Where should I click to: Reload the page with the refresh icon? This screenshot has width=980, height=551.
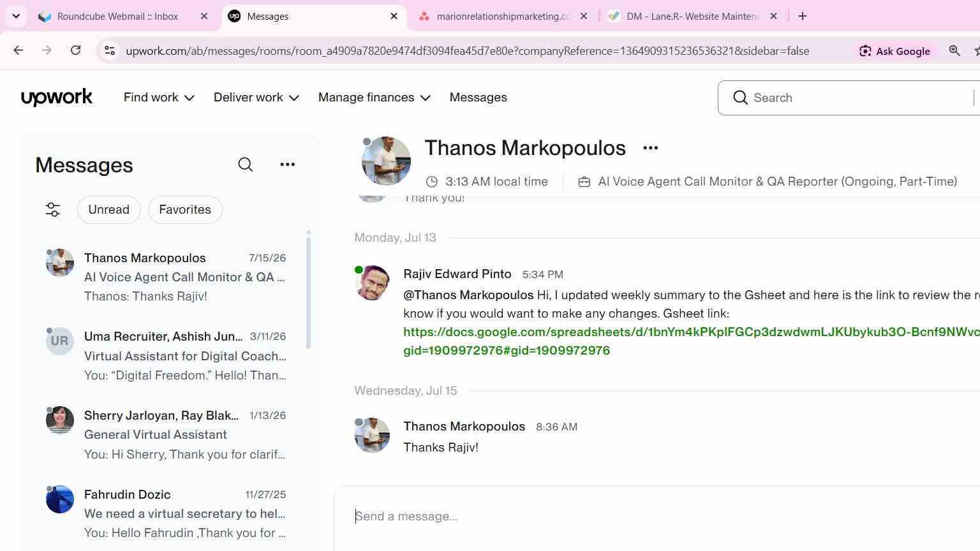(75, 50)
